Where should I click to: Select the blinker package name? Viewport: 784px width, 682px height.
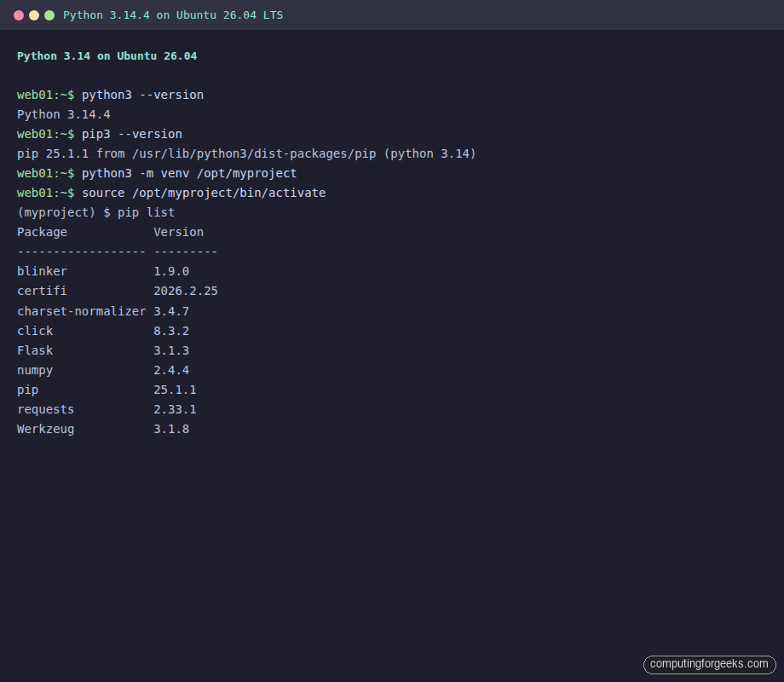point(42,271)
